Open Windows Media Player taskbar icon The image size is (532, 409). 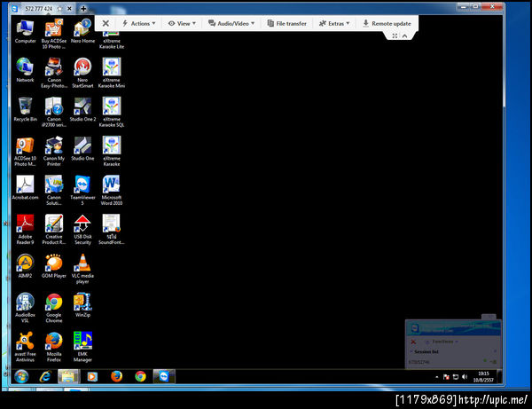click(x=92, y=376)
